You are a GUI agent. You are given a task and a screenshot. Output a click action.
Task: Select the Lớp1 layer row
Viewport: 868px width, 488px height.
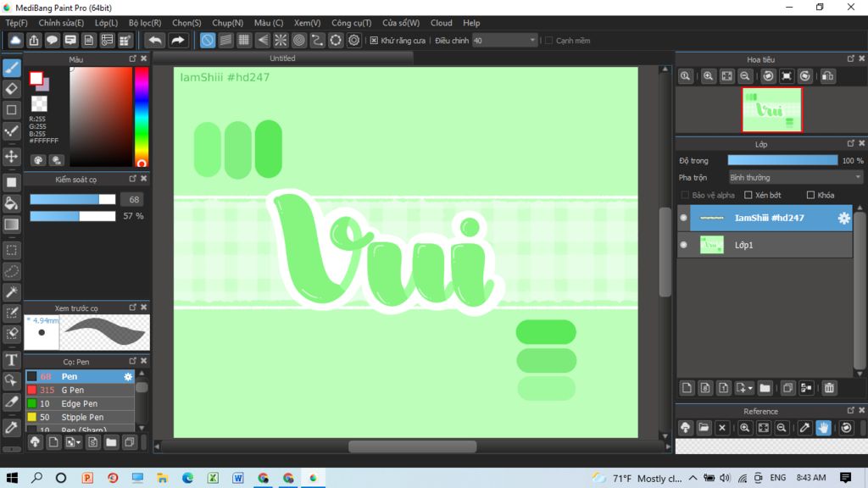765,245
